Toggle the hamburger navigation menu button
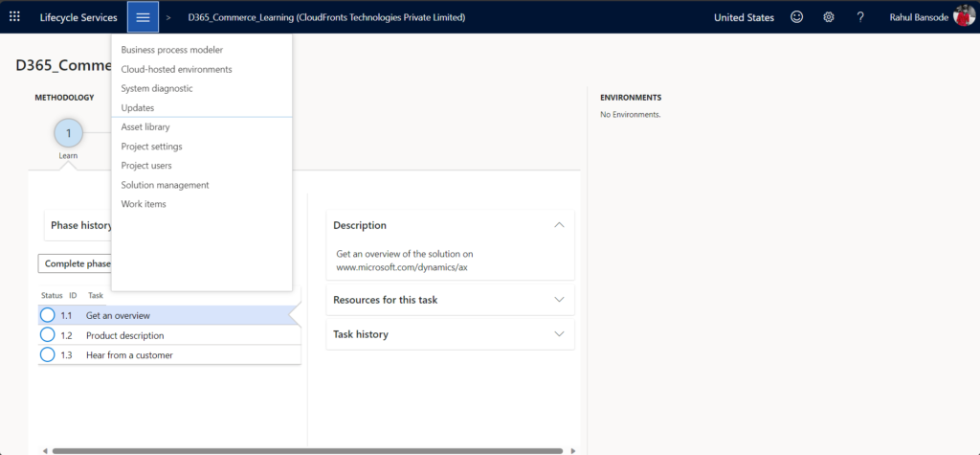980x455 pixels. (144, 17)
